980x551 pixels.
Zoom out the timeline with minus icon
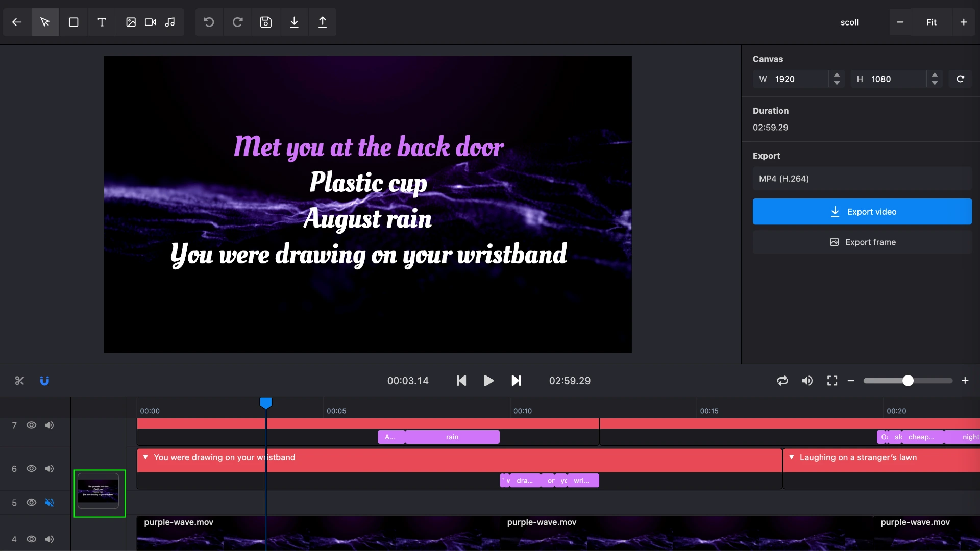pos(851,381)
